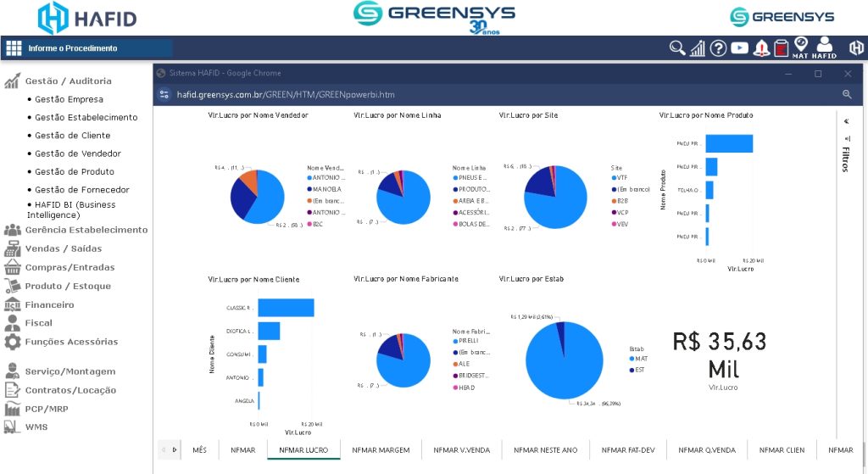This screenshot has width=868, height=474.
Task: Click the MAT location pin icon
Action: coord(800,46)
